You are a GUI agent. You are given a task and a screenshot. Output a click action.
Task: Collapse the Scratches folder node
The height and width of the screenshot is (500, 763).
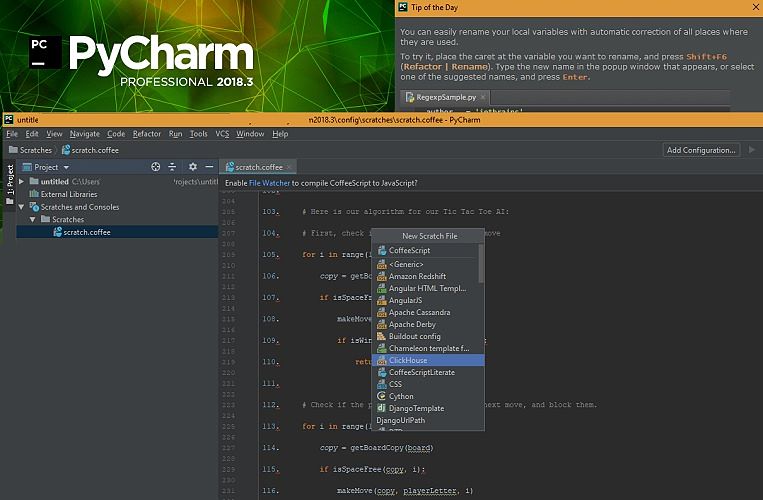(33, 220)
